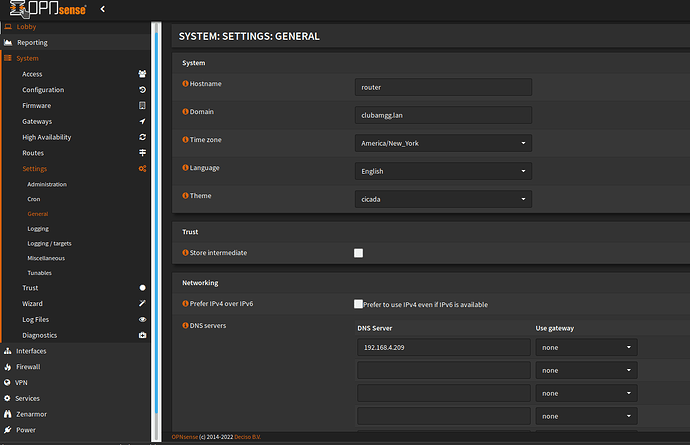This screenshot has width=690, height=445.
Task: Click the High Availability sync icon
Action: click(142, 137)
